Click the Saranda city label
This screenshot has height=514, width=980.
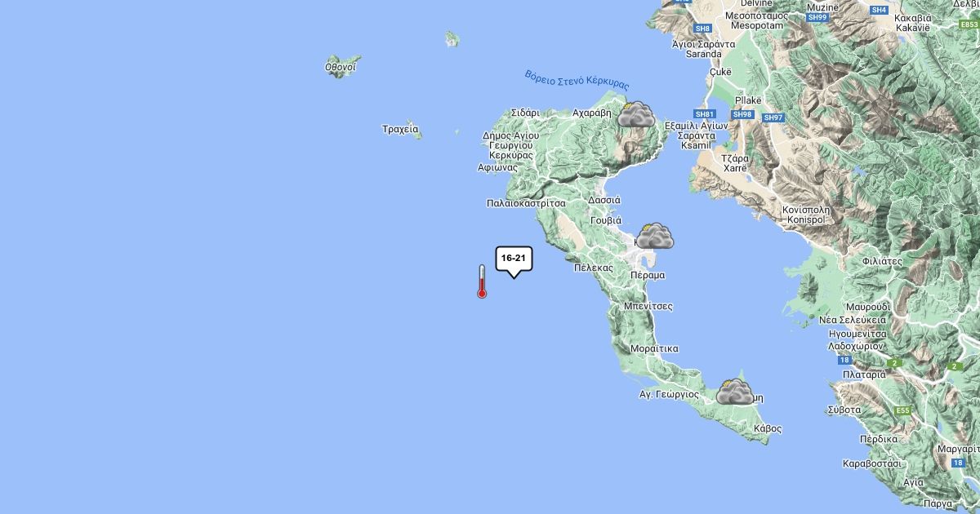(703, 54)
